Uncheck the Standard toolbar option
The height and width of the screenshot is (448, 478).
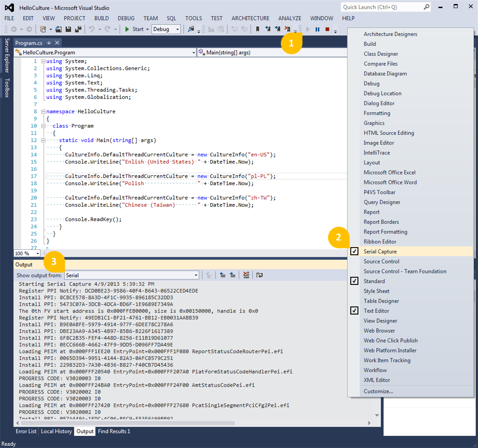(374, 281)
